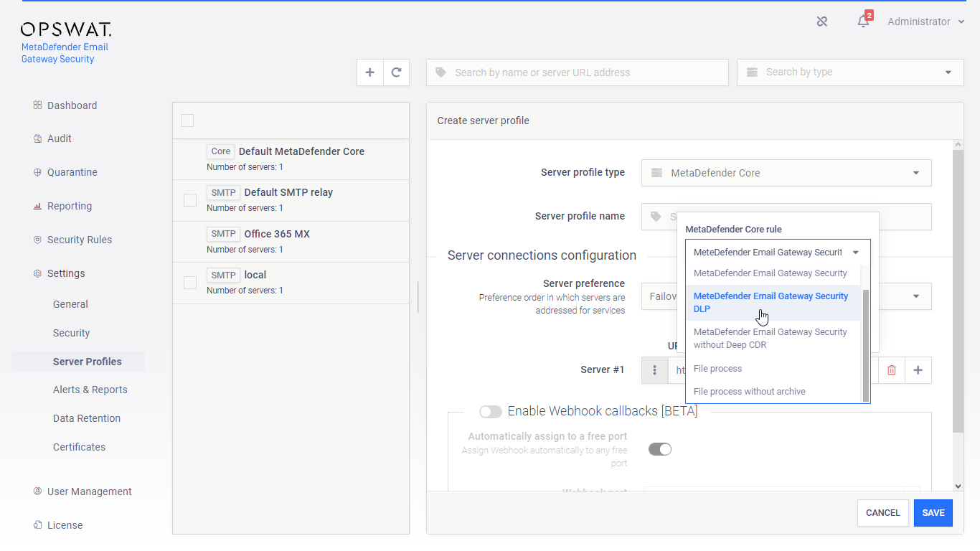Open Security settings page
This screenshot has height=551, width=980.
(71, 333)
